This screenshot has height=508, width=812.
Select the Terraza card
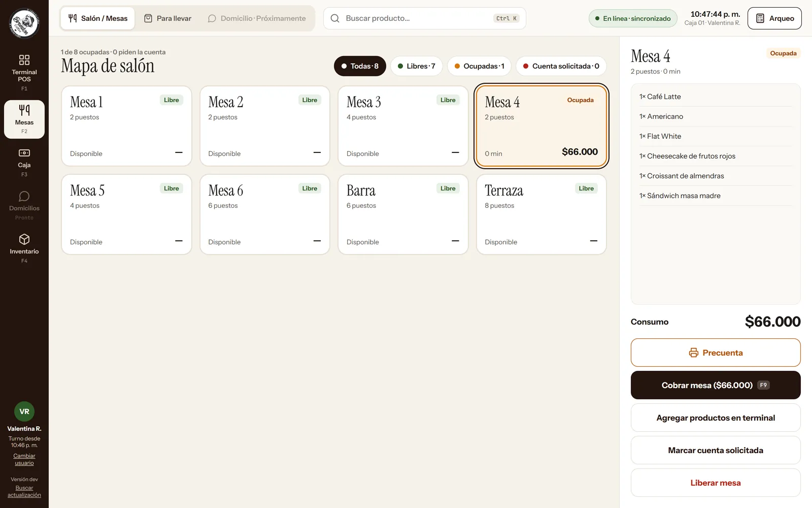click(x=542, y=214)
